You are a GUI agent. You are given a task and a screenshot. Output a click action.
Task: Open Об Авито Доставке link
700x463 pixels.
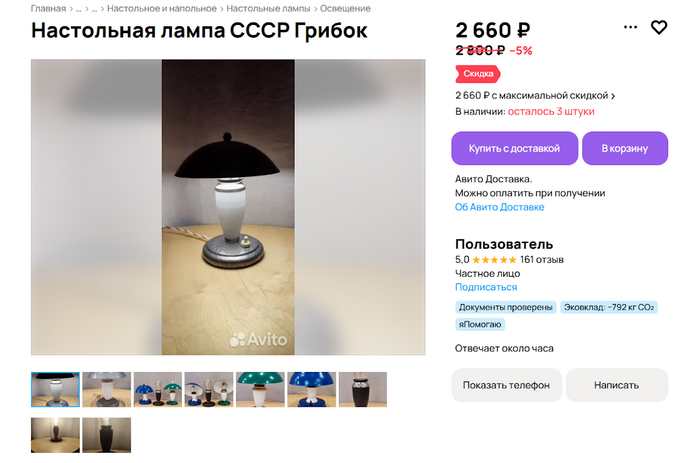pos(500,207)
